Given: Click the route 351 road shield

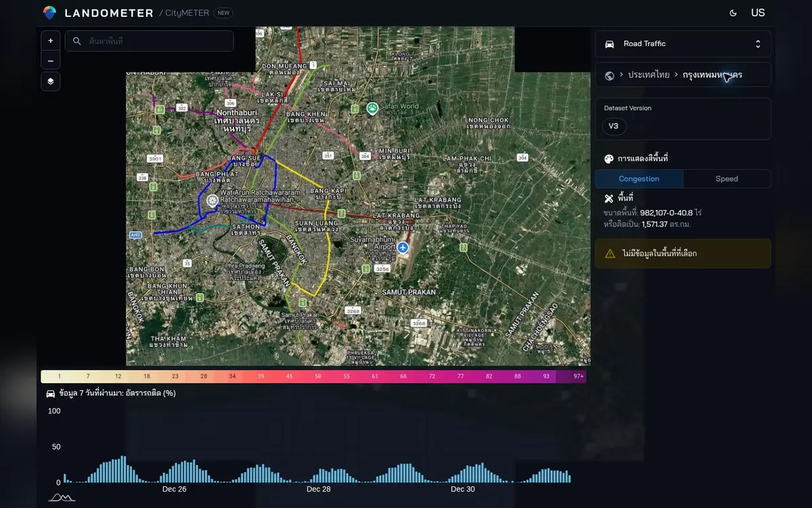Looking at the screenshot, I should coord(328,156).
